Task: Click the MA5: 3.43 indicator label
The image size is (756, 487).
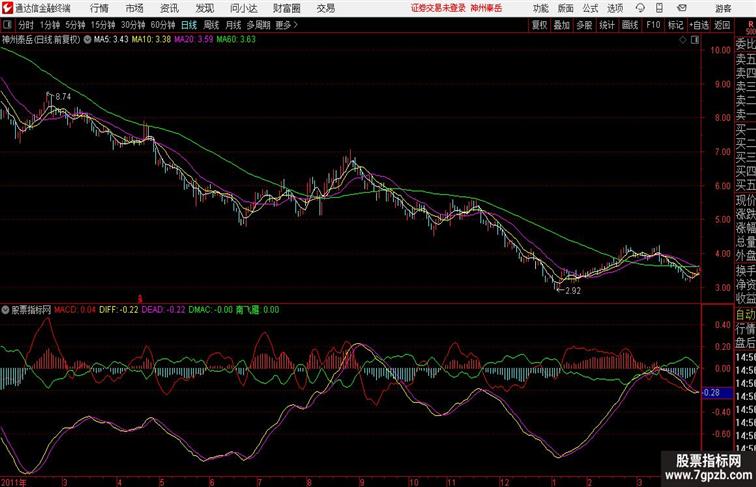Action: (111, 40)
